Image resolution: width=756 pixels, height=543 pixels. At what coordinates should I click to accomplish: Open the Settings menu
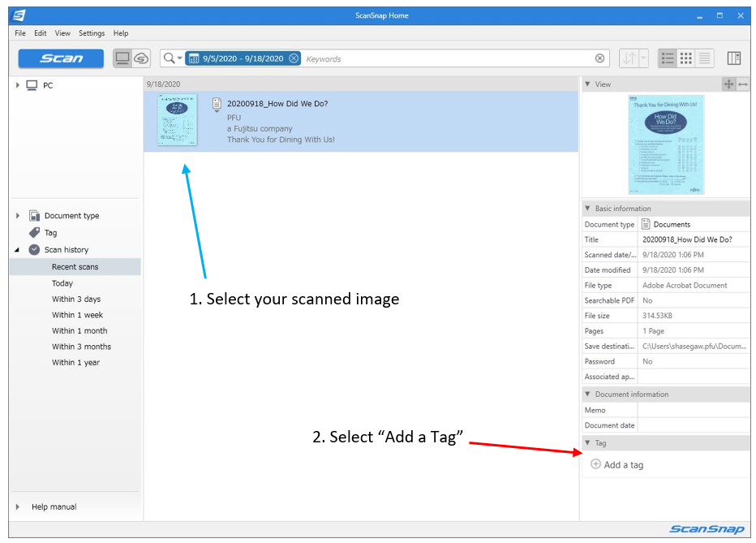pyautogui.click(x=92, y=33)
